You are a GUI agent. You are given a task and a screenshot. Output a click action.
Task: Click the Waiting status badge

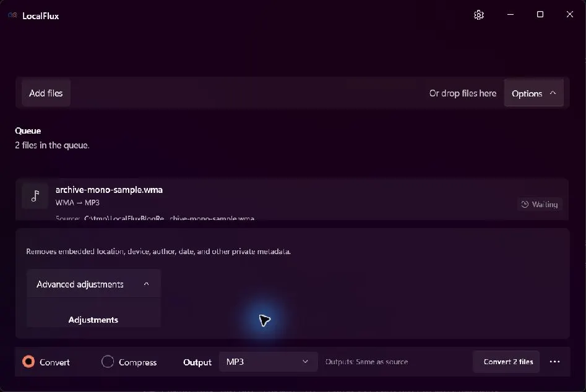(540, 204)
